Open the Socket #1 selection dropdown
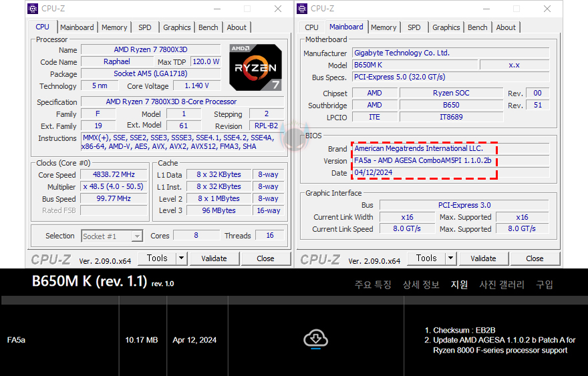The height and width of the screenshot is (376, 588). (112, 236)
